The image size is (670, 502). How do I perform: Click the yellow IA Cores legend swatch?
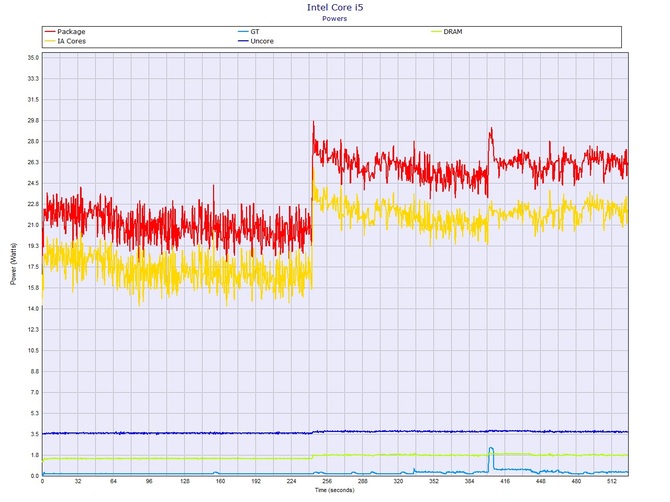pyautogui.click(x=50, y=41)
